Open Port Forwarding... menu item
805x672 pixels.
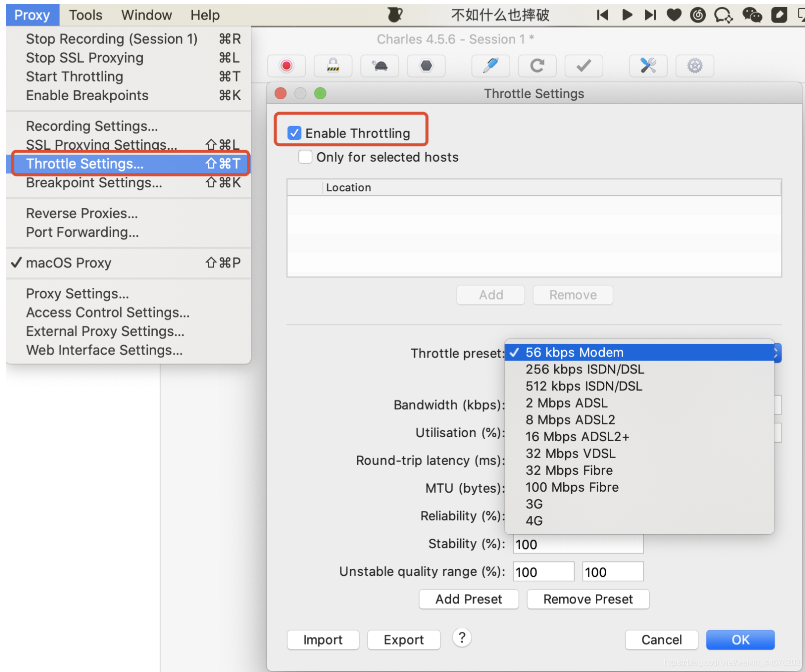pyautogui.click(x=128, y=232)
